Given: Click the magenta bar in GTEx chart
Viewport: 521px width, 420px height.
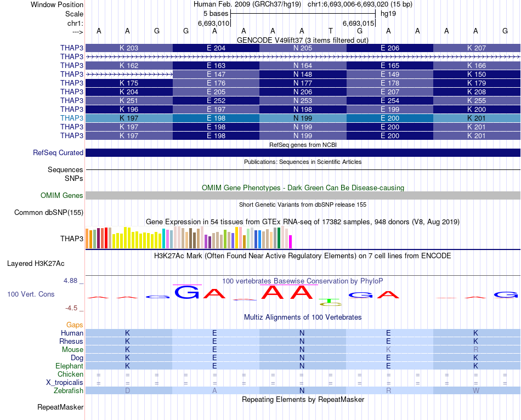Looking at the screenshot, I should pos(291,242).
